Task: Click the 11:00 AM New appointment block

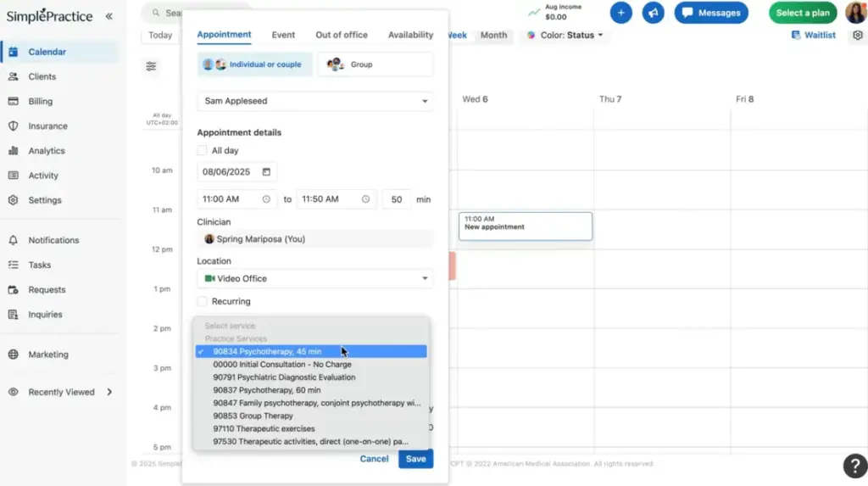Action: pyautogui.click(x=526, y=226)
